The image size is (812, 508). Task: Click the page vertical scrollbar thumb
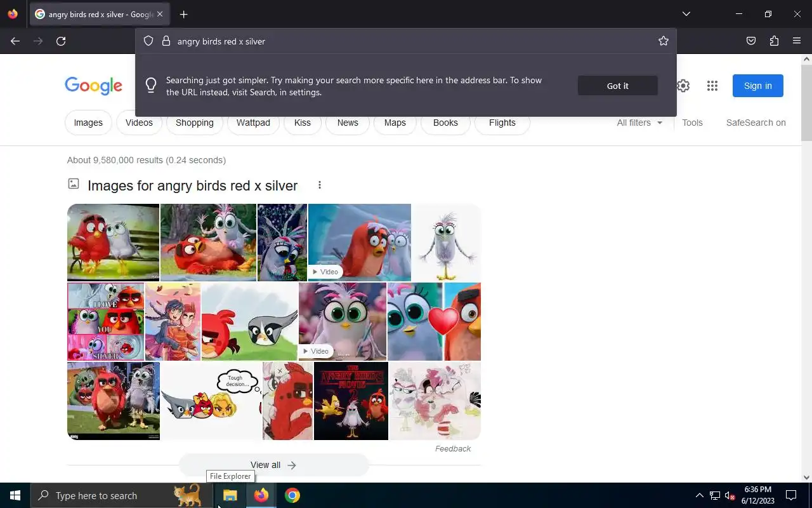[x=806, y=102]
